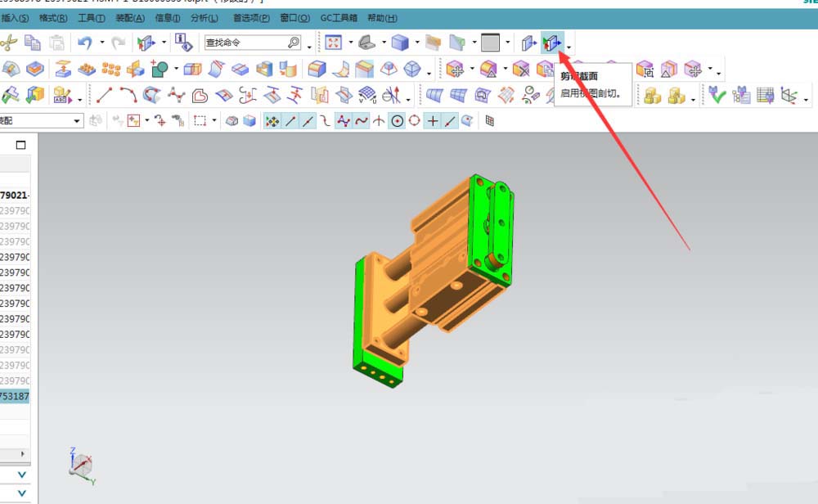818x504 pixels.
Task: Click the Move Face synchronous modeling icon
Action: 455,69
